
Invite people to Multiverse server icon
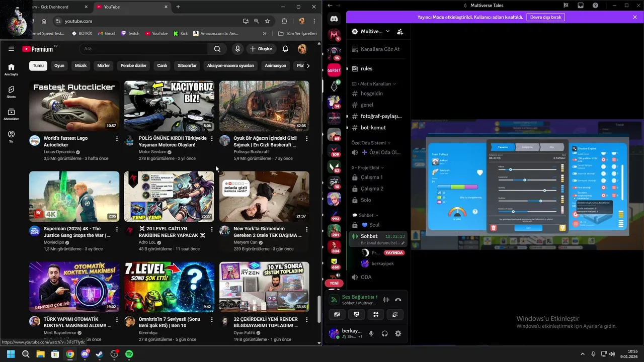point(400,31)
